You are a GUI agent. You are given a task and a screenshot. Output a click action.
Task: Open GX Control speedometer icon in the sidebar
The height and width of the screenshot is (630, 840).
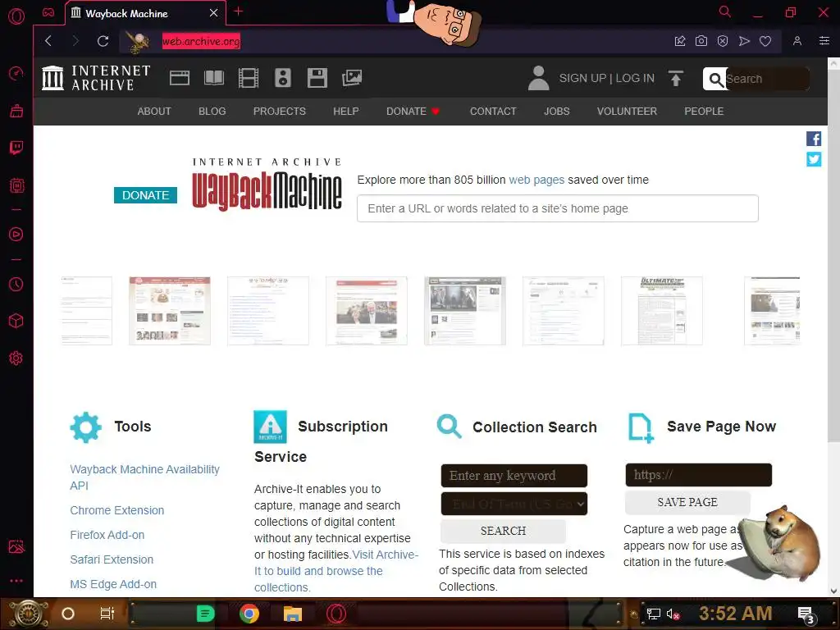click(16, 73)
